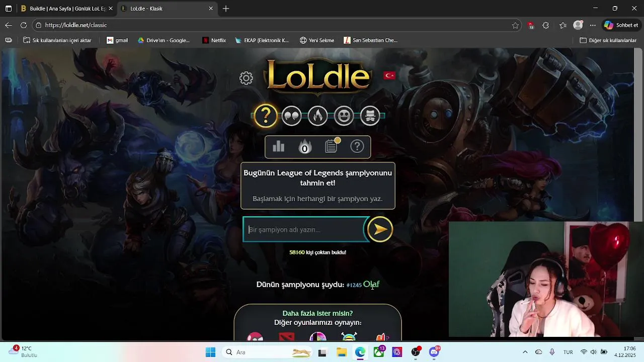
Task: Open the OBS taskbar icon
Action: [x=416, y=352]
